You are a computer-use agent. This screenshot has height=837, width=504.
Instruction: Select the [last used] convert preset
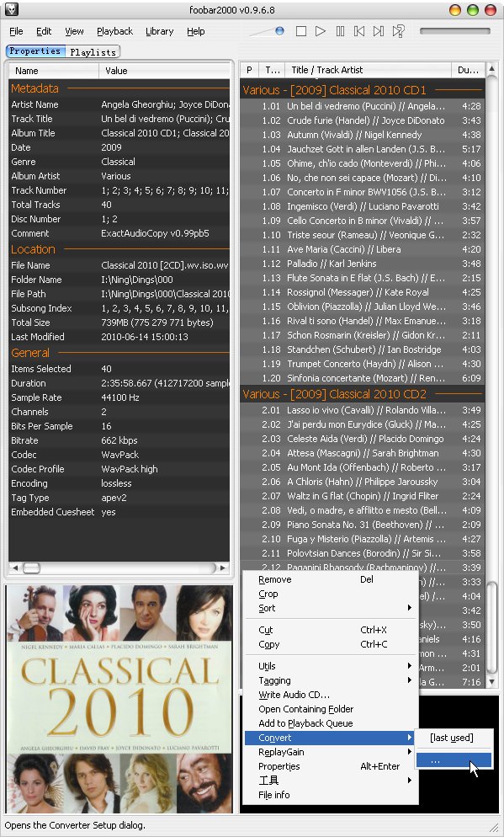tap(454, 738)
